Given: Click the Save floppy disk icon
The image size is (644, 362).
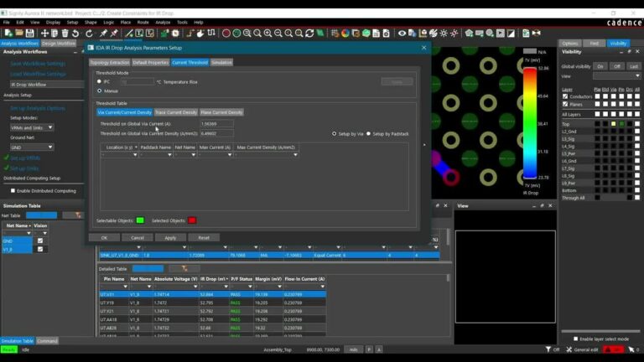Looking at the screenshot, I should [29, 34].
